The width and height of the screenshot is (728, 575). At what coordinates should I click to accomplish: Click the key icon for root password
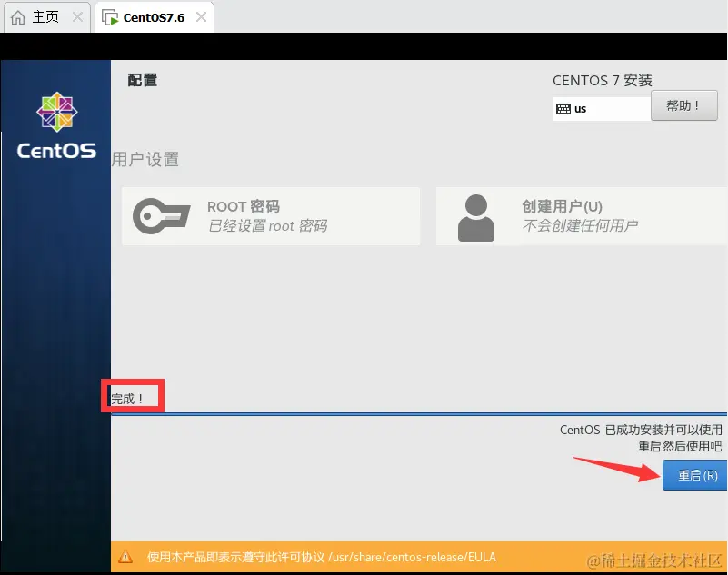(161, 216)
